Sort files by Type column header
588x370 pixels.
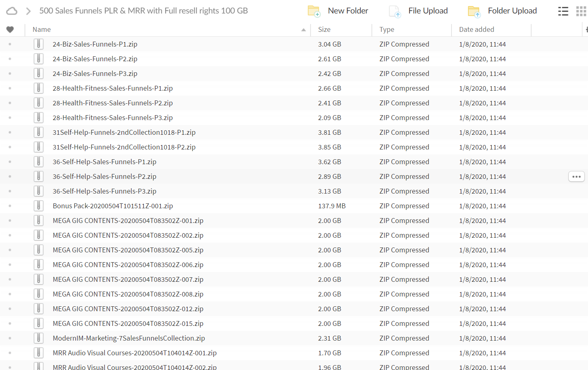387,29
